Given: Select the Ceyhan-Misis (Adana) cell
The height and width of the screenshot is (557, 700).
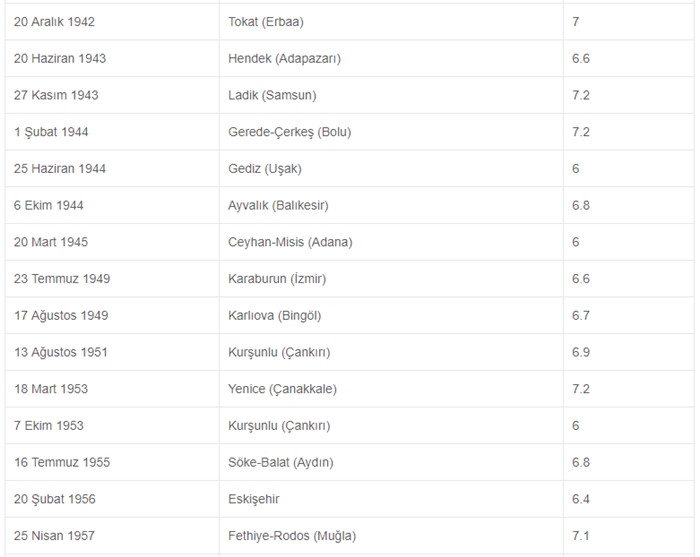Looking at the screenshot, I should [x=290, y=242].
